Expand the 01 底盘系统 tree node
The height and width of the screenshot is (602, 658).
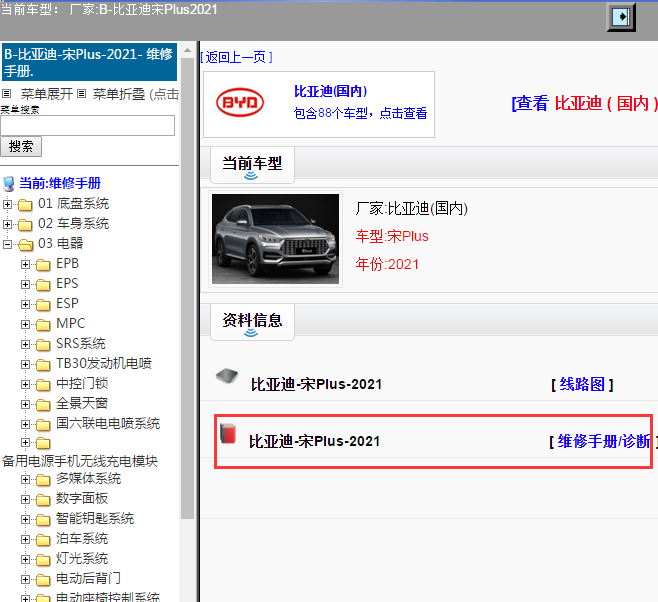7,204
